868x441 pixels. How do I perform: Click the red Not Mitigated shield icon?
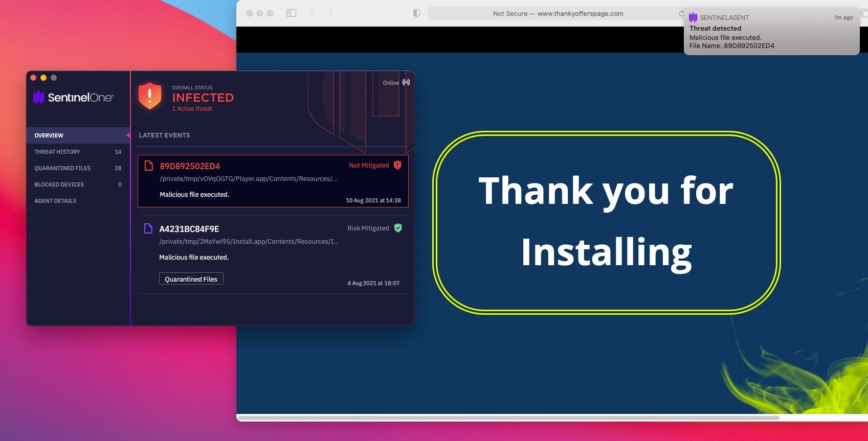point(397,165)
